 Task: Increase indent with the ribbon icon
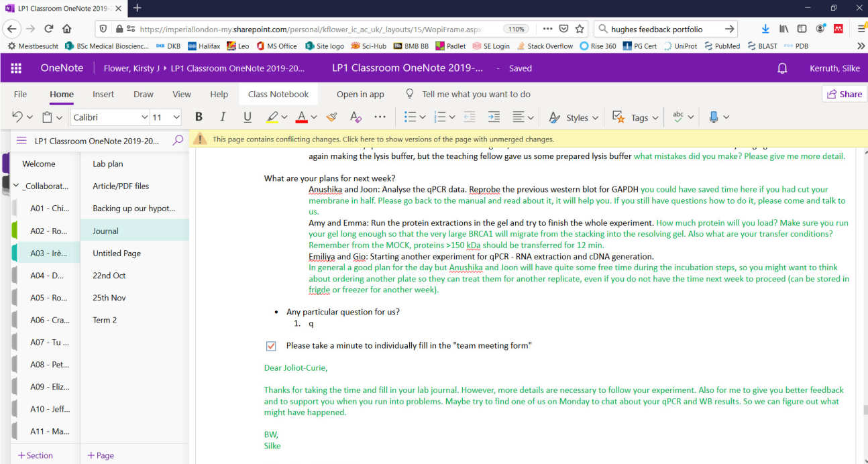click(494, 117)
